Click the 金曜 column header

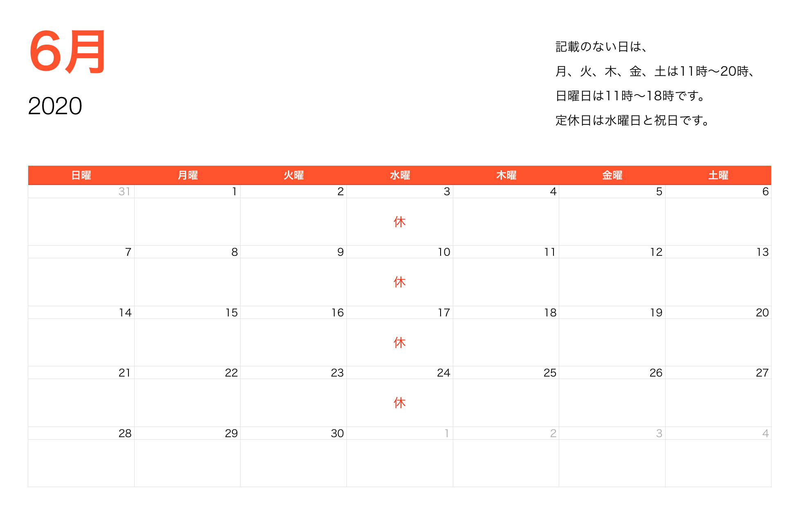coord(612,175)
